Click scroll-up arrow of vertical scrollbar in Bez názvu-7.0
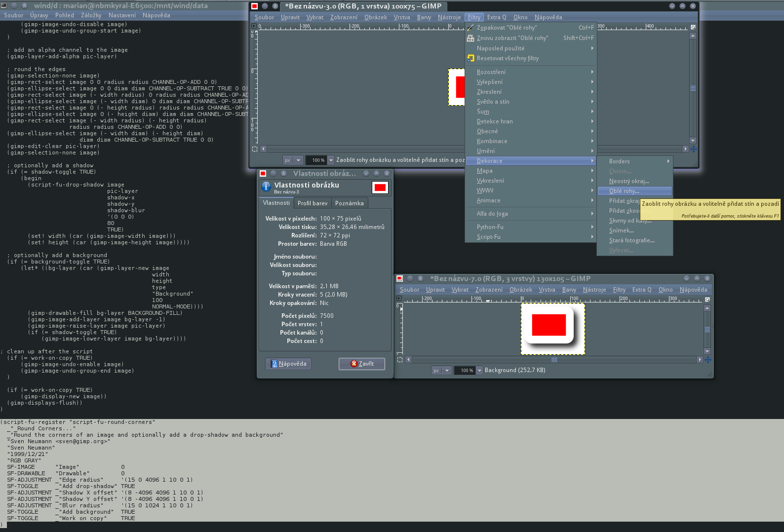Viewport: 784px width, 532px height. pos(707,308)
